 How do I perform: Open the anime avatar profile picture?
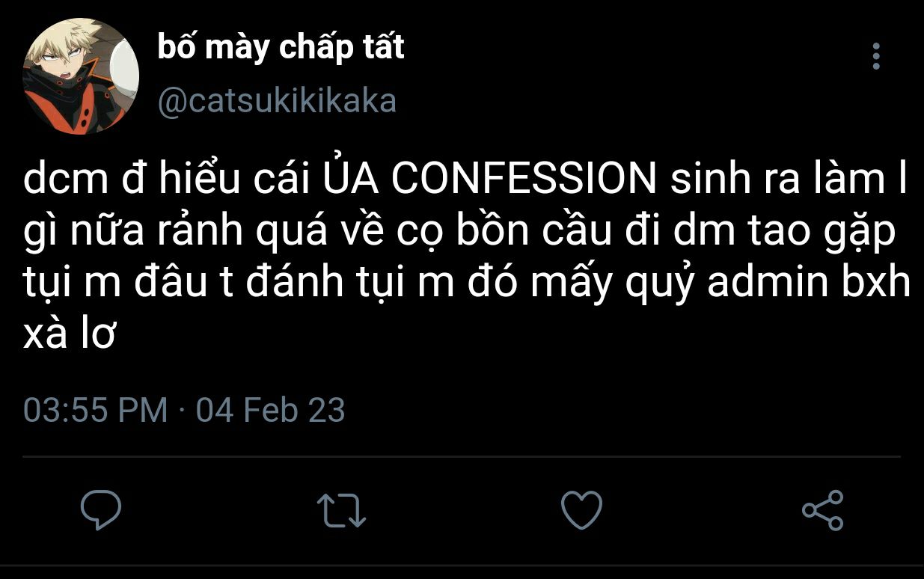tap(81, 76)
